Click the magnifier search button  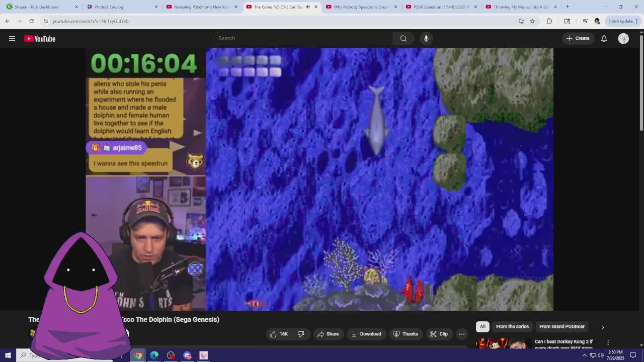click(x=404, y=39)
